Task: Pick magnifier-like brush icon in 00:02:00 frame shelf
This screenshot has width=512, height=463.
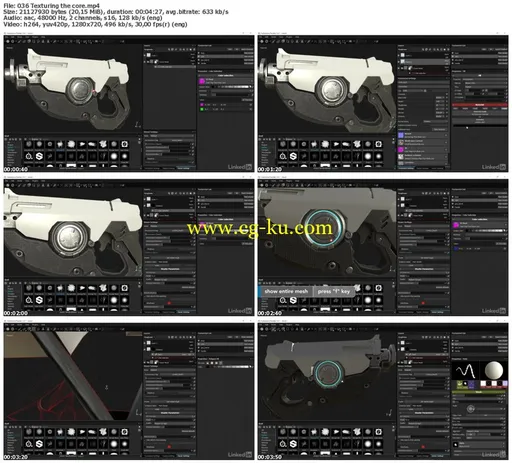Action: click(29, 300)
